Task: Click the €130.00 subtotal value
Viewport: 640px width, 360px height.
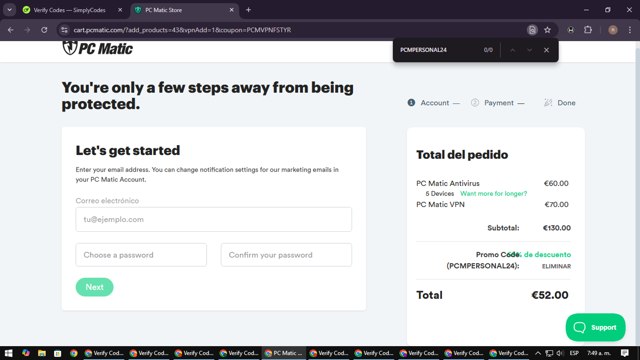Action: coord(557,228)
